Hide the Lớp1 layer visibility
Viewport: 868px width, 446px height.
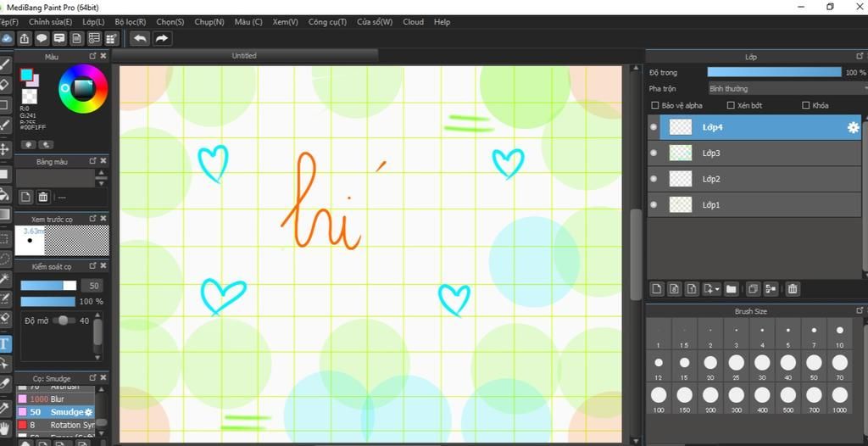pos(654,205)
